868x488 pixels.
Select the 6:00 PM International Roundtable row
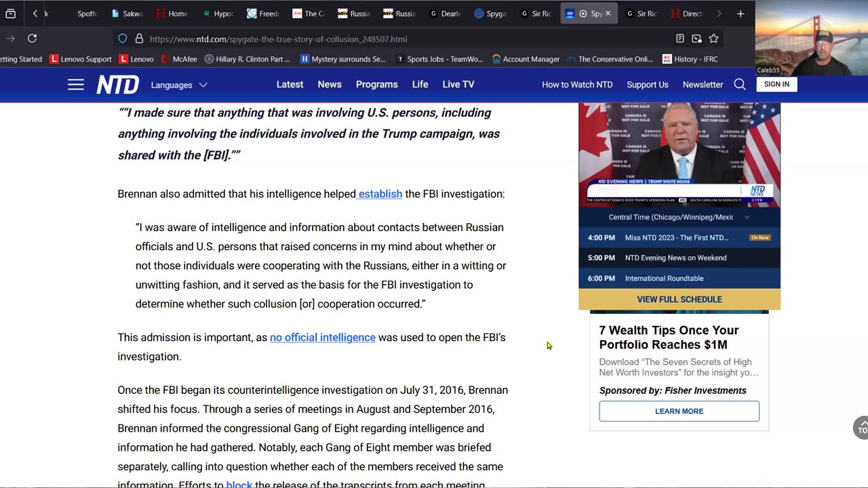(679, 278)
